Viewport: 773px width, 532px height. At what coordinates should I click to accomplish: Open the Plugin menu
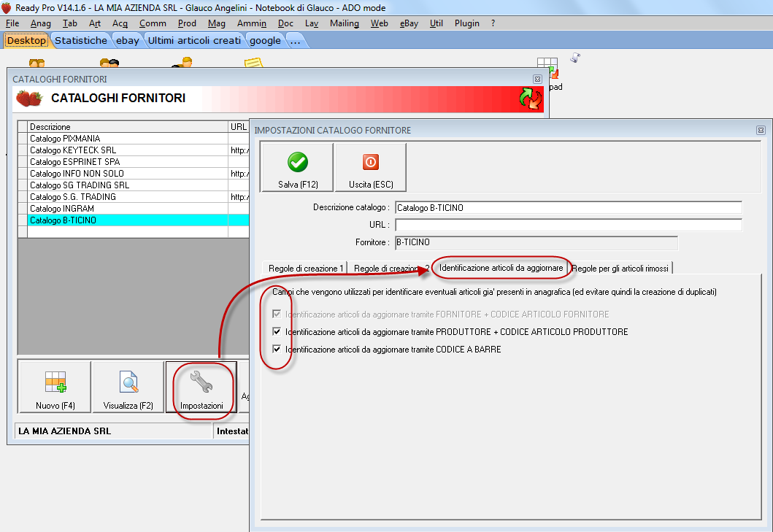(467, 23)
